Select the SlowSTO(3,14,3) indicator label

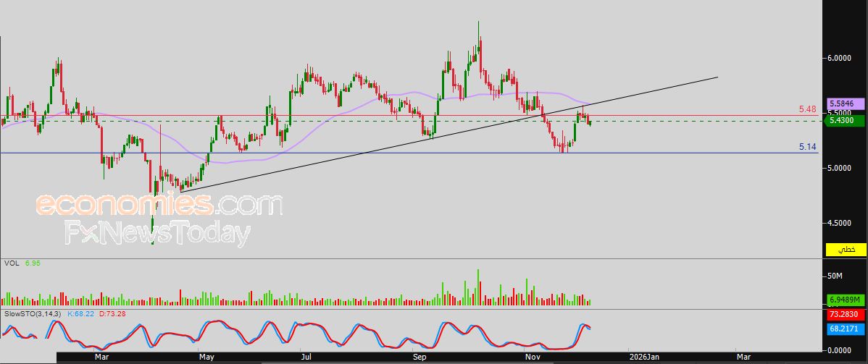tap(33, 314)
